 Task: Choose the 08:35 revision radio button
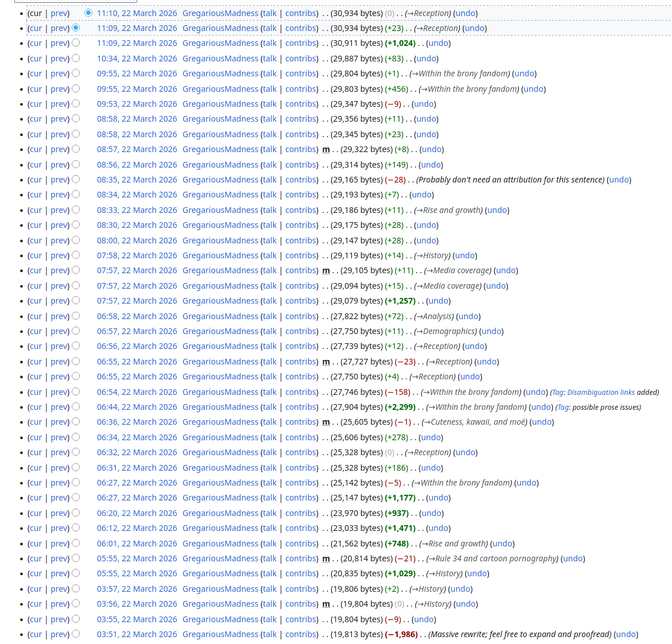click(x=76, y=179)
